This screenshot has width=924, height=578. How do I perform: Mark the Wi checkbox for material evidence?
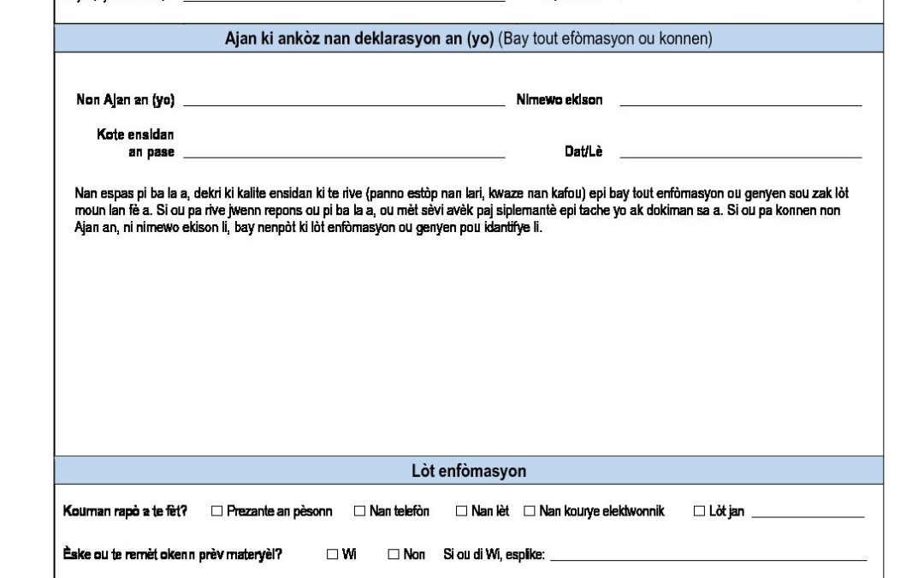tap(332, 555)
